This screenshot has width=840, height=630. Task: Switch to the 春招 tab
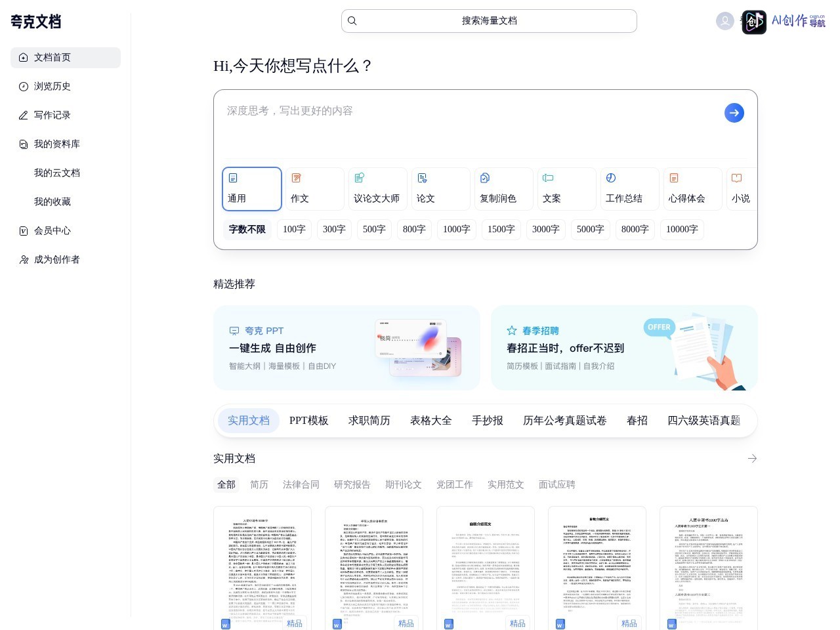tap(637, 421)
